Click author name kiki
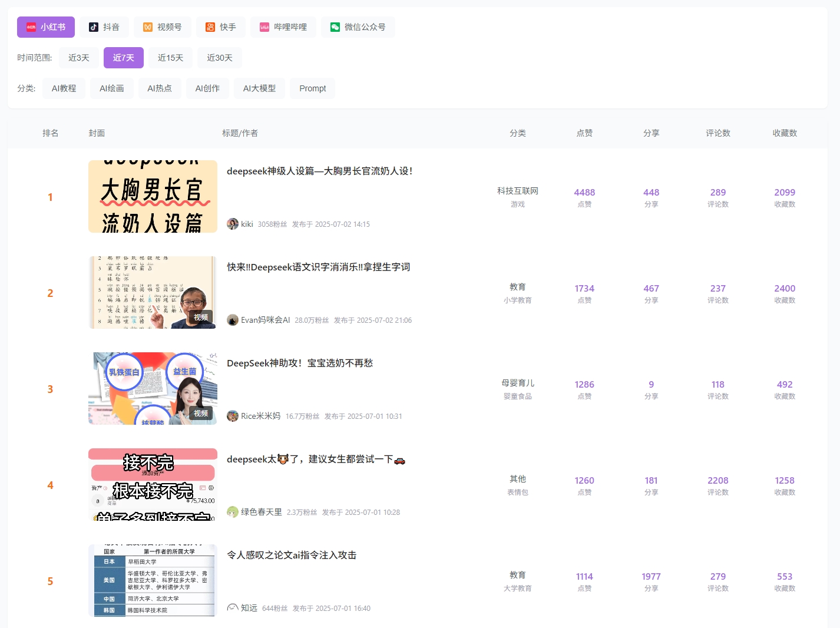Image resolution: width=840 pixels, height=628 pixels. 247,224
